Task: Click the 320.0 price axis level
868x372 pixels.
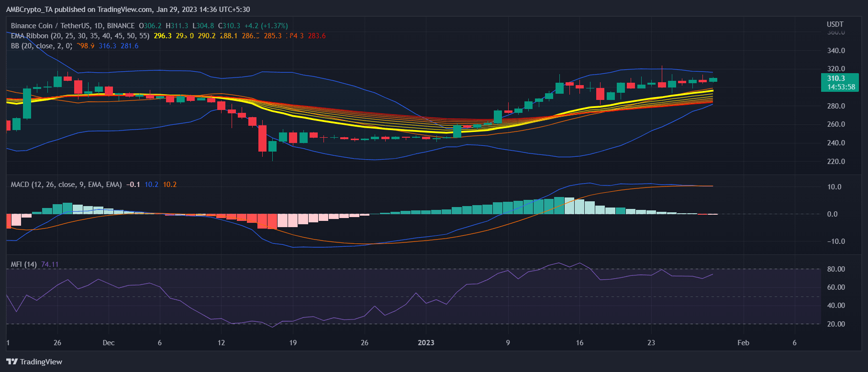Action: (836, 69)
